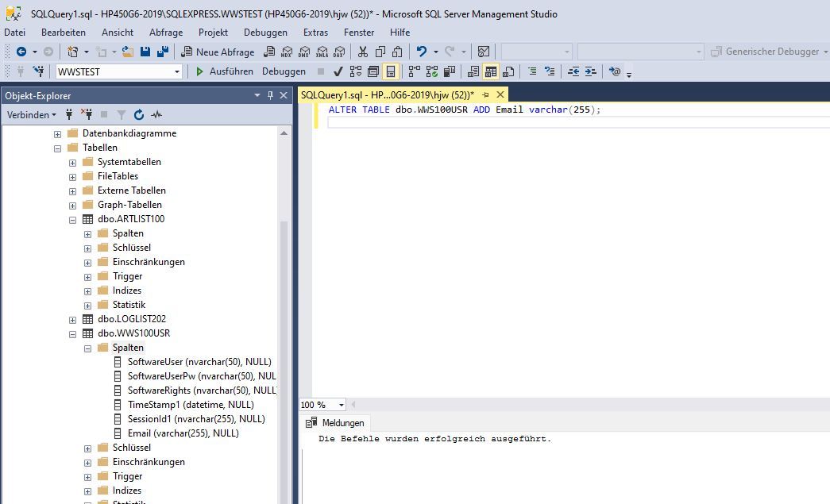The width and height of the screenshot is (830, 504).
Task: Increase the line indent
Action: click(x=590, y=71)
